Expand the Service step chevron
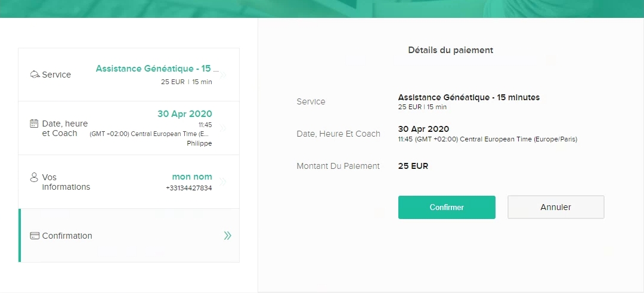 223,75
